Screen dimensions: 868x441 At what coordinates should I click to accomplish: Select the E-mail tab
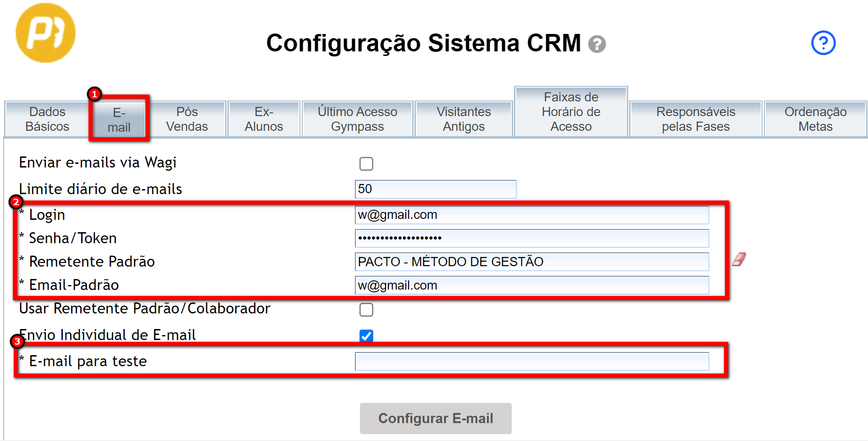[119, 120]
